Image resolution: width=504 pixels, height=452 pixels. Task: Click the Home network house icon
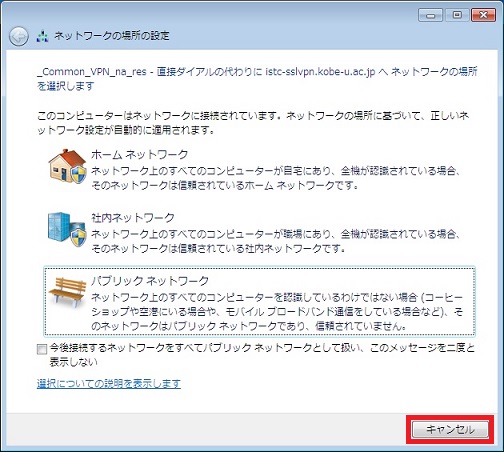[x=67, y=166]
